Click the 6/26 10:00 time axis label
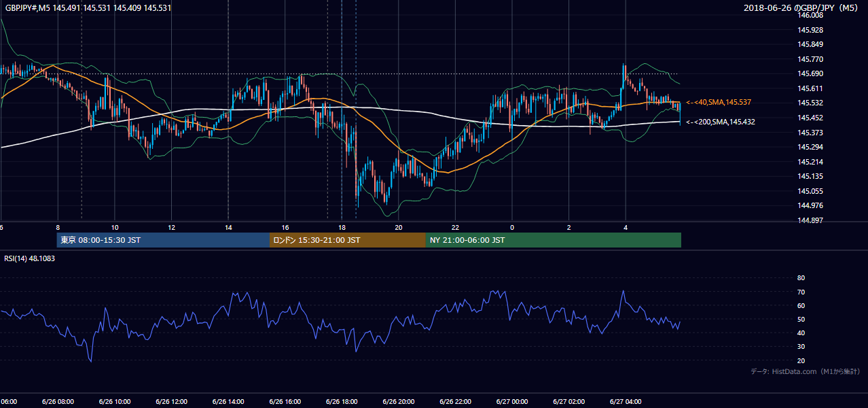 pyautogui.click(x=115, y=402)
